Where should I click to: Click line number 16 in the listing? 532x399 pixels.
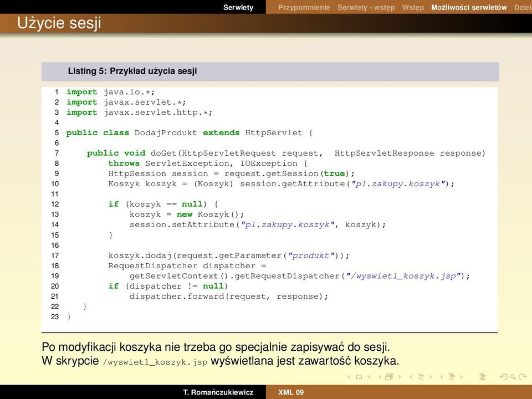pyautogui.click(x=55, y=245)
